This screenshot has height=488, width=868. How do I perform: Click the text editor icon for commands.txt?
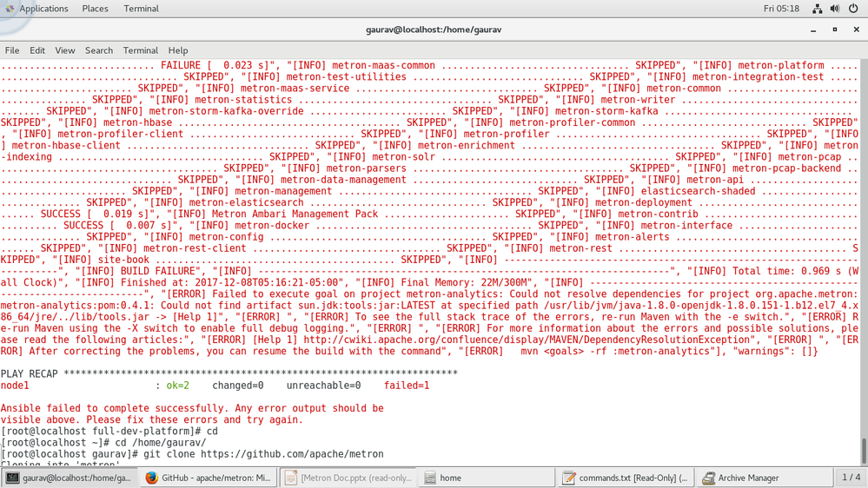coord(568,478)
